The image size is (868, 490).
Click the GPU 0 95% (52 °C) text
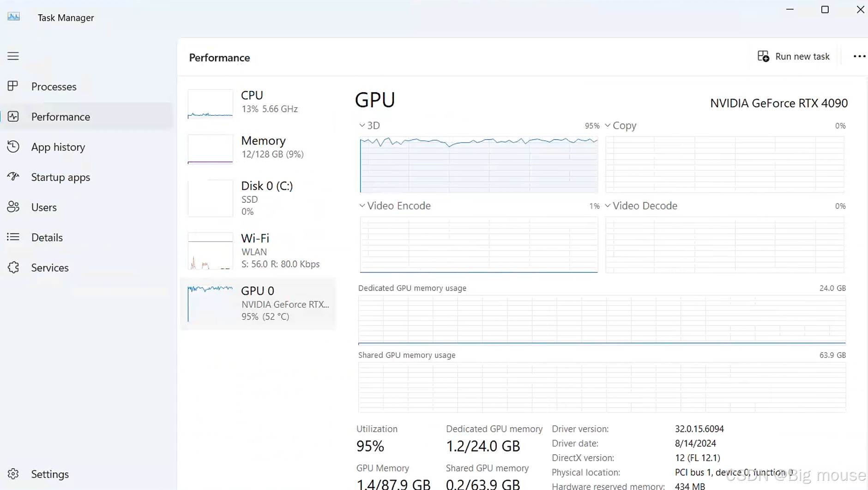click(x=265, y=317)
